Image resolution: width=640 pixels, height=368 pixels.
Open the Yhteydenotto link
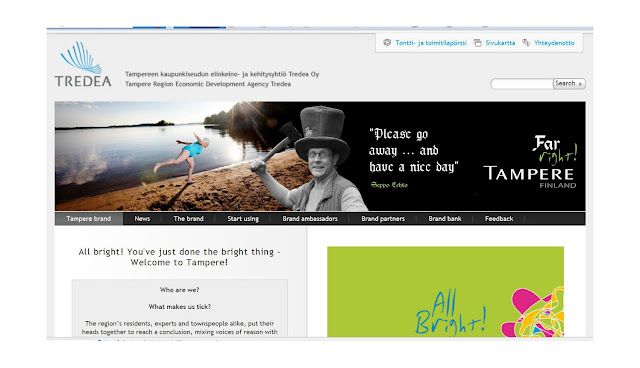coord(554,43)
